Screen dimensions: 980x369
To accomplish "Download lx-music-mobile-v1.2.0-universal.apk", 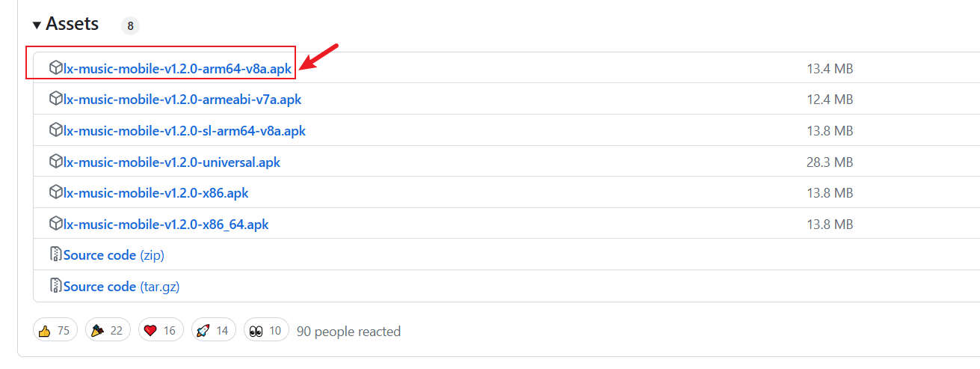I will [x=172, y=162].
